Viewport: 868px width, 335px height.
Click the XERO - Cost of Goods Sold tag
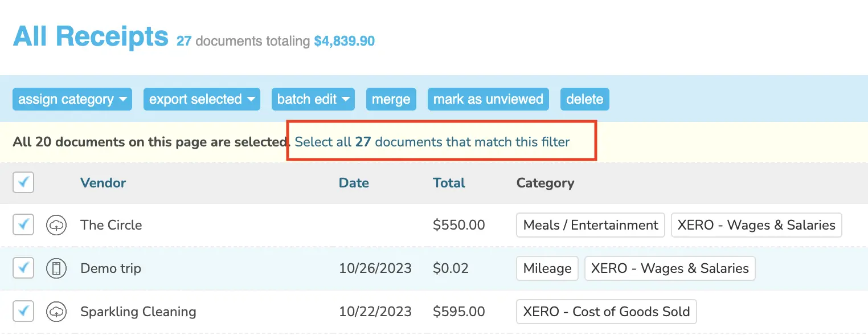[607, 312]
